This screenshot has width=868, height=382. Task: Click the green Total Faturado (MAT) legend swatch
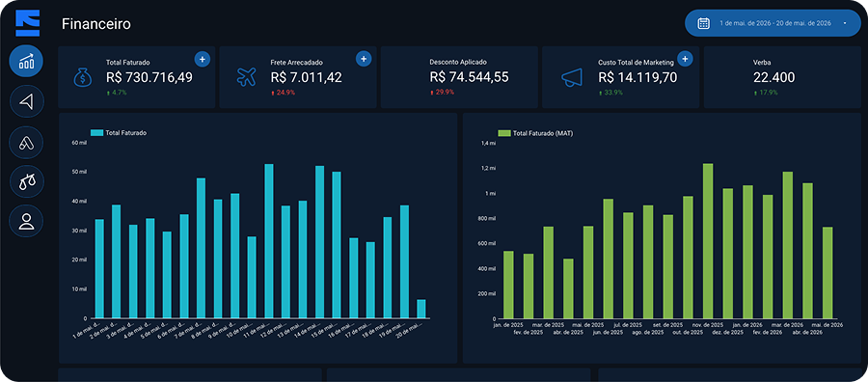(x=503, y=133)
